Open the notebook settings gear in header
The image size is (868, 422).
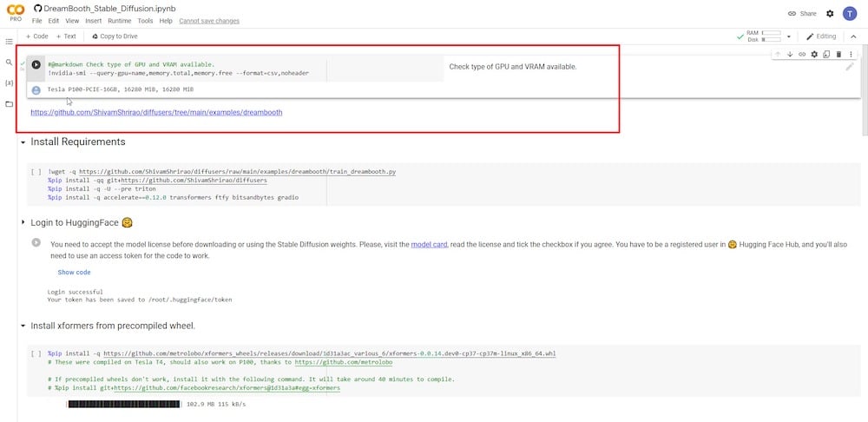(830, 14)
